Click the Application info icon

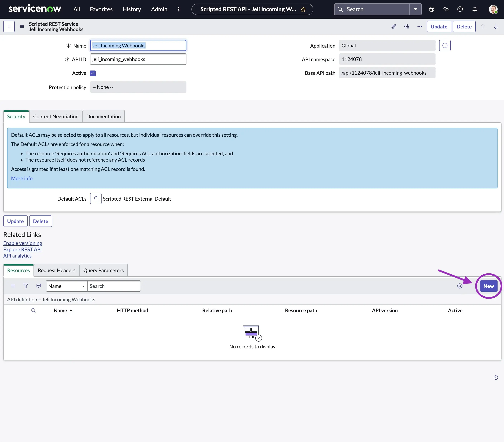point(445,46)
